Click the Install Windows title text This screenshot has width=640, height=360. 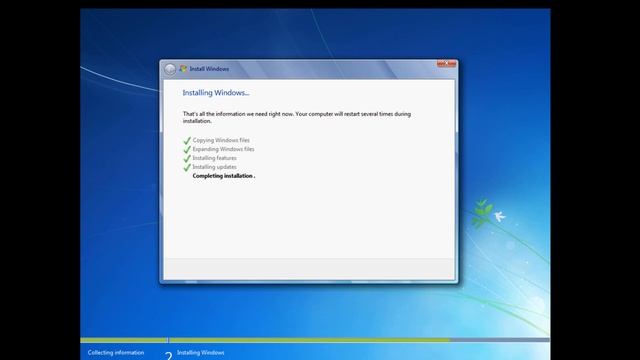209,69
